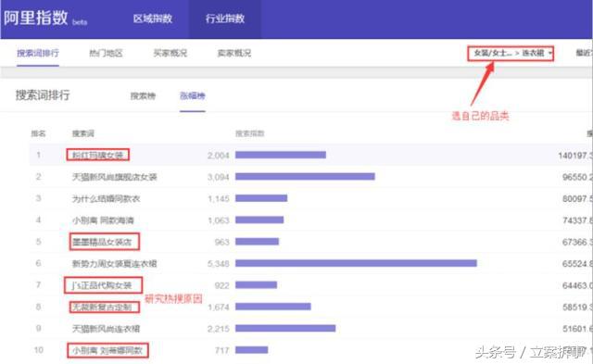Open search term 为什么结婚同款衣
Viewport: 593px width, 364px height.
106,198
